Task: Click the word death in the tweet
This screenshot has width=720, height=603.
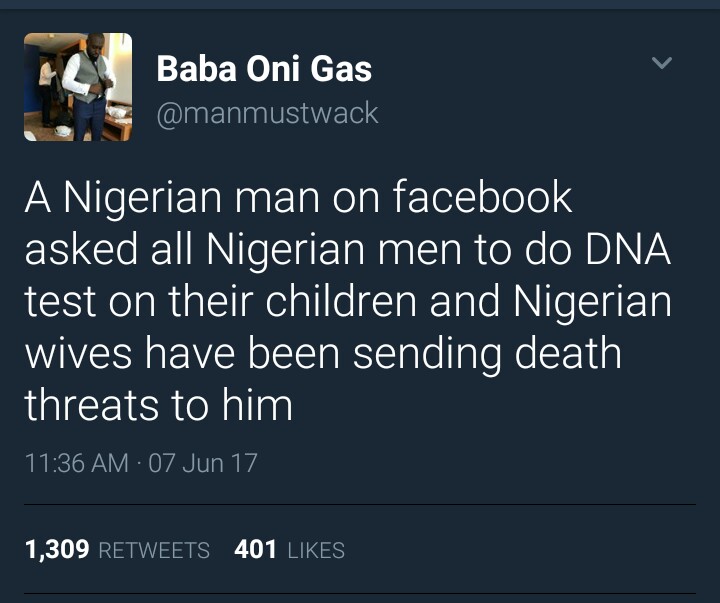Action: 568,352
